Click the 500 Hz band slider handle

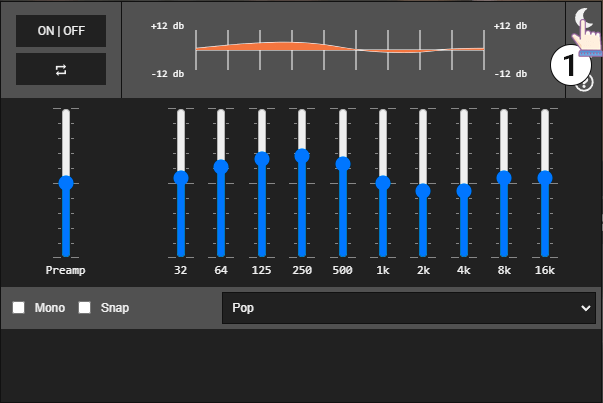click(343, 164)
